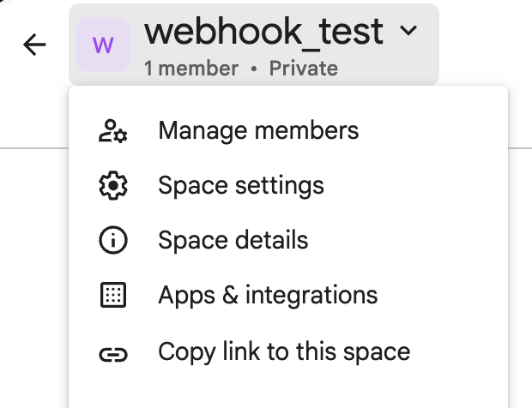Open Manage members
This screenshot has width=532, height=408.
[288, 131]
